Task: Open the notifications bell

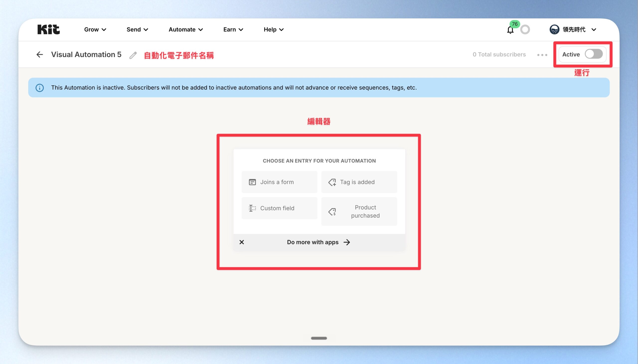Action: coord(510,30)
